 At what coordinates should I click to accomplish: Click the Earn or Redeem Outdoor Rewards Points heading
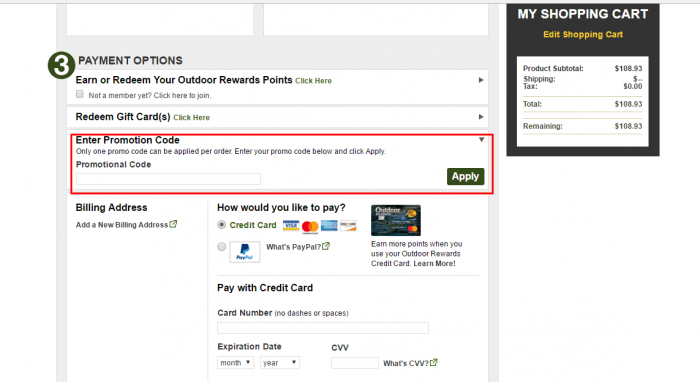click(x=184, y=80)
